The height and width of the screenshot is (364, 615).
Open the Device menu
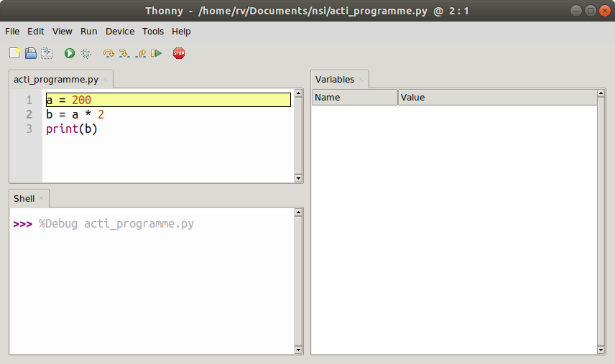tap(120, 32)
